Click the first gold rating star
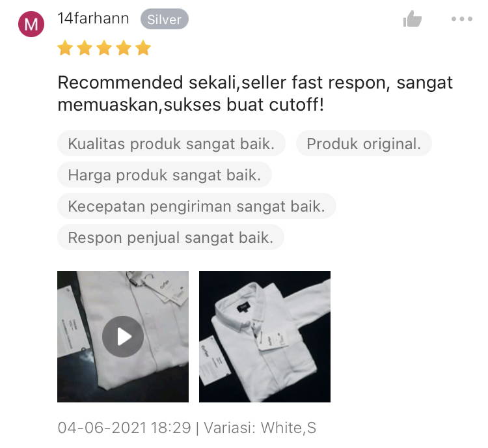 click(x=65, y=48)
